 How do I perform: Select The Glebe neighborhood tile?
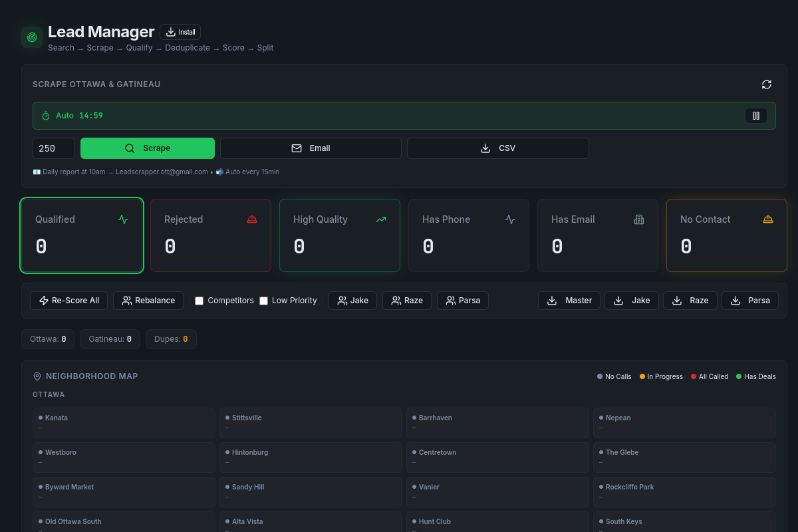[684, 458]
